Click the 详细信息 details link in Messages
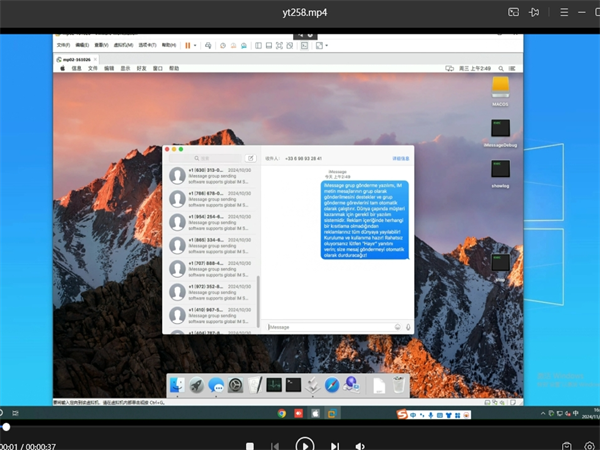 (x=400, y=158)
